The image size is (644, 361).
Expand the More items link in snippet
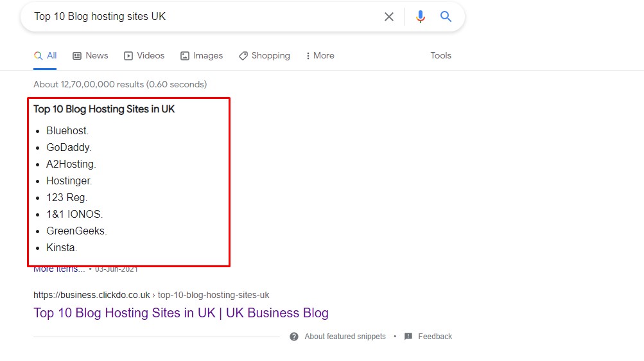click(x=59, y=269)
